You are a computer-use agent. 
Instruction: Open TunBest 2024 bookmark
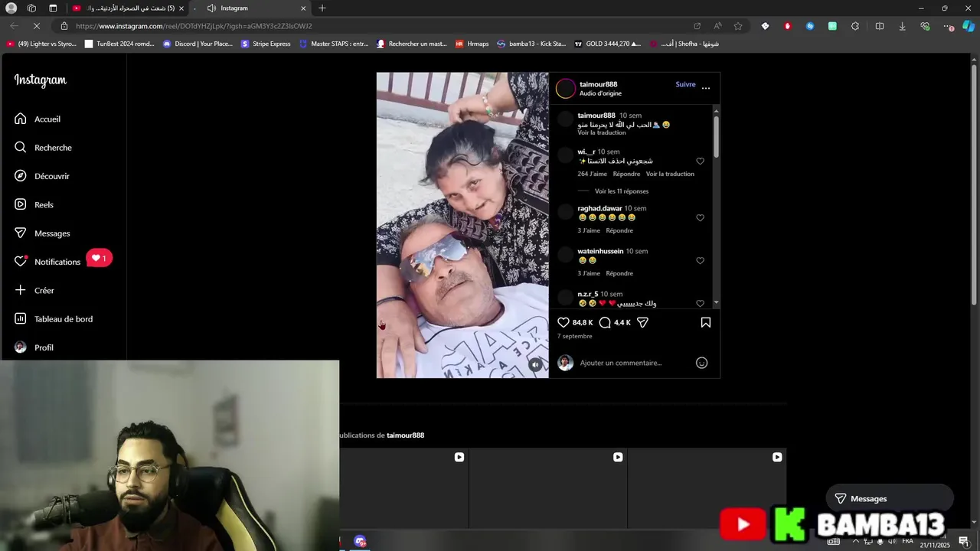[x=119, y=44]
